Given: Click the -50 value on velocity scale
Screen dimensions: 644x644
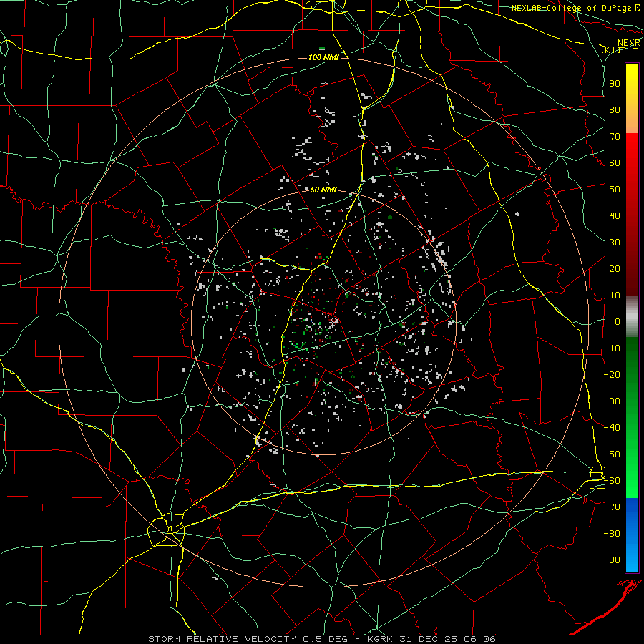Looking at the screenshot, I should click(x=612, y=454).
